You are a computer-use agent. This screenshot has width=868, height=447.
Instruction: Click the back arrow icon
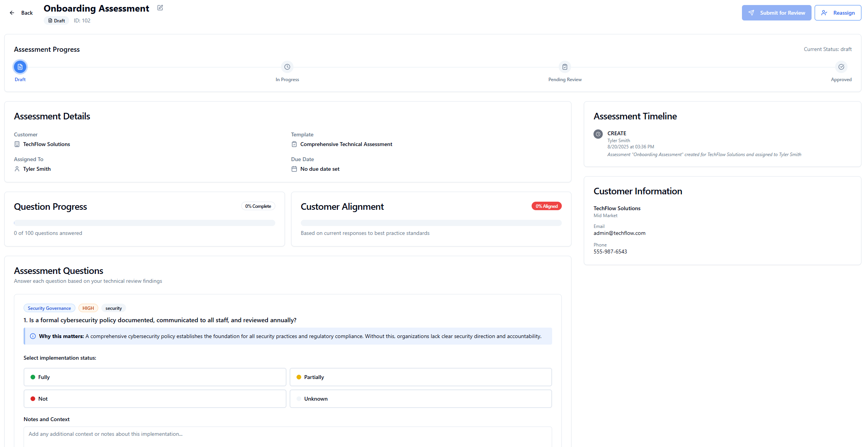click(12, 13)
